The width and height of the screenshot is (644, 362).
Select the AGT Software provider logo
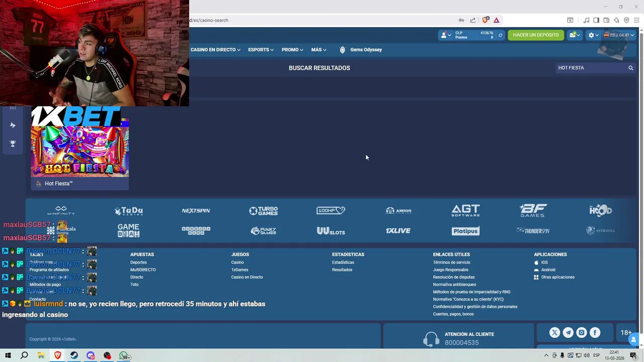pos(465,211)
